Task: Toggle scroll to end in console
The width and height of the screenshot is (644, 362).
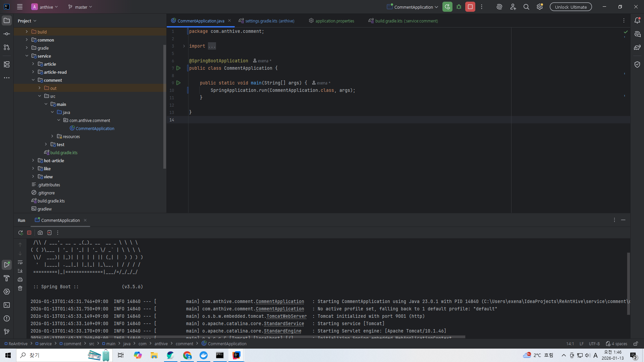Action: pyautogui.click(x=20, y=271)
